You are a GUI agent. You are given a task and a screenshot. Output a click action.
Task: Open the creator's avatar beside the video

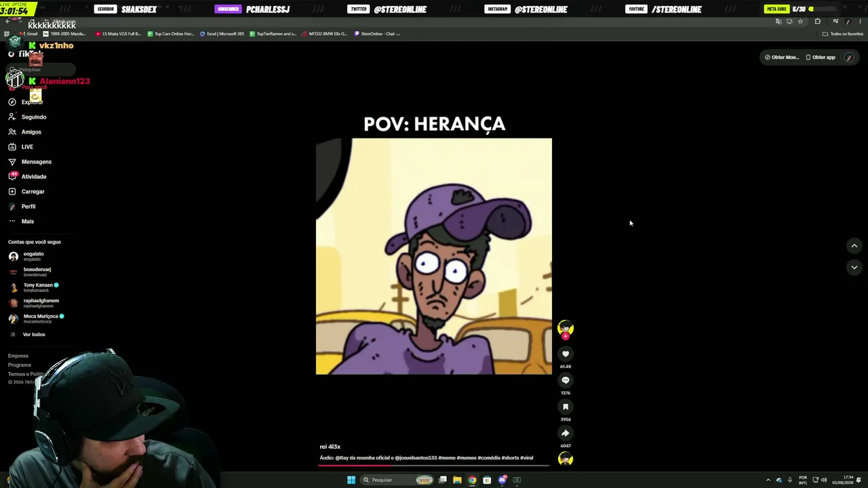click(566, 329)
